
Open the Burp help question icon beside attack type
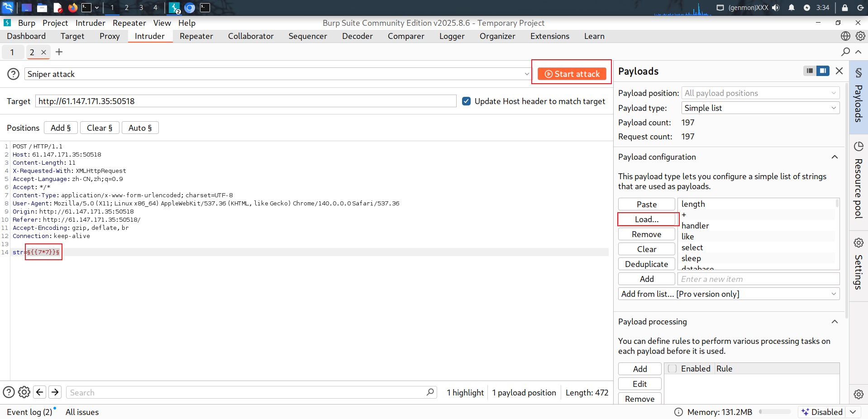point(14,74)
